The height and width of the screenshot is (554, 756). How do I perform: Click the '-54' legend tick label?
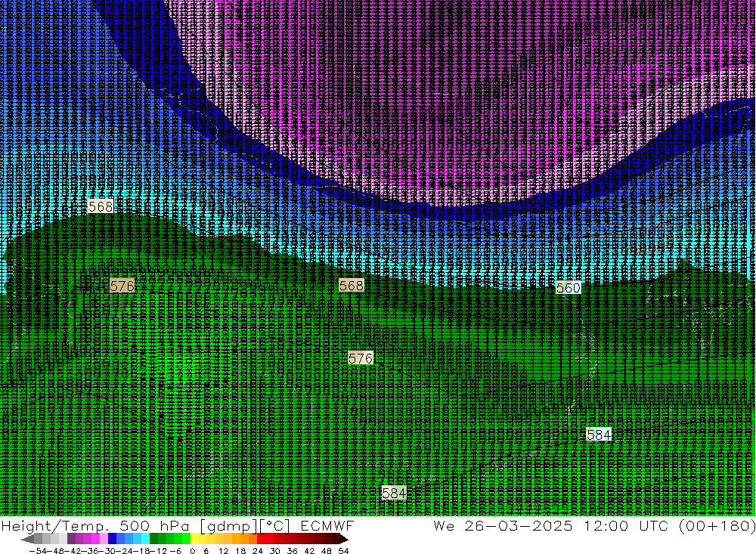[38, 551]
